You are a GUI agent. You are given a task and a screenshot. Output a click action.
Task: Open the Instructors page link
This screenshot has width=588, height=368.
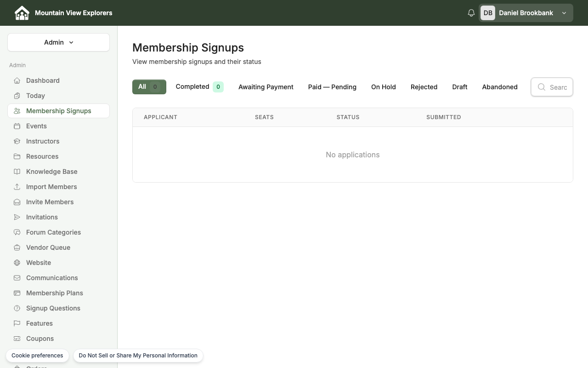[58, 141]
